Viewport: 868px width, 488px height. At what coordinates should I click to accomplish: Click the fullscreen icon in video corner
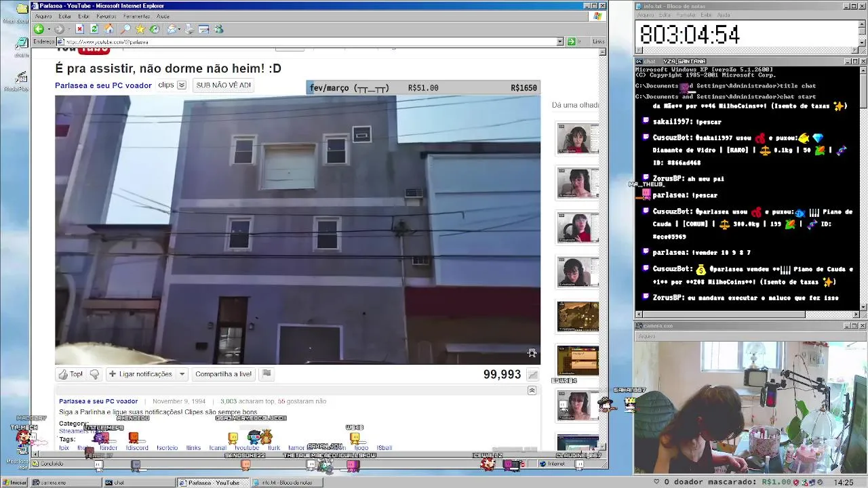(x=532, y=353)
